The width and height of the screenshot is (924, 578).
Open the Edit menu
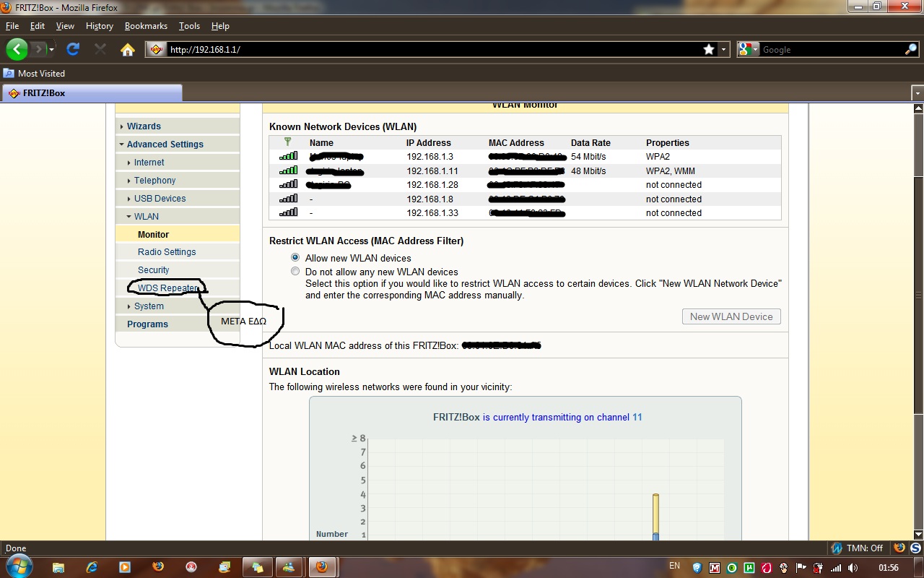click(38, 26)
